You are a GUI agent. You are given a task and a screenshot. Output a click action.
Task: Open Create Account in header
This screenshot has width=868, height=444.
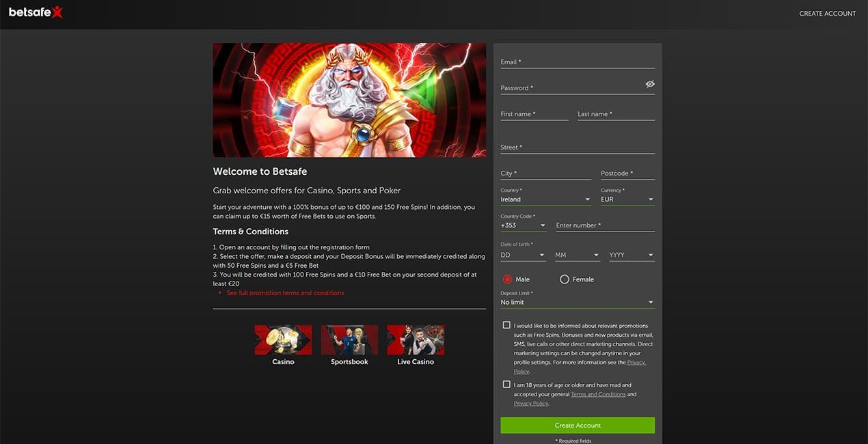coord(827,14)
